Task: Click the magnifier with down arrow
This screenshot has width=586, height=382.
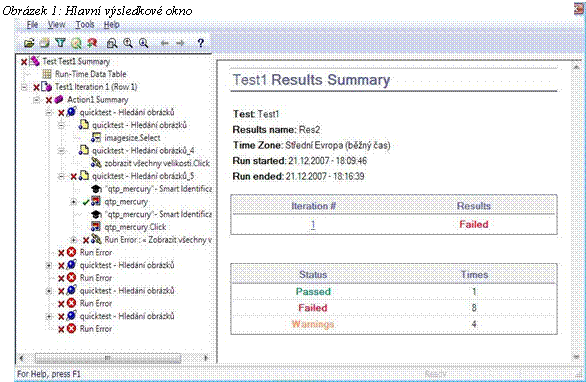Action: click(144, 43)
